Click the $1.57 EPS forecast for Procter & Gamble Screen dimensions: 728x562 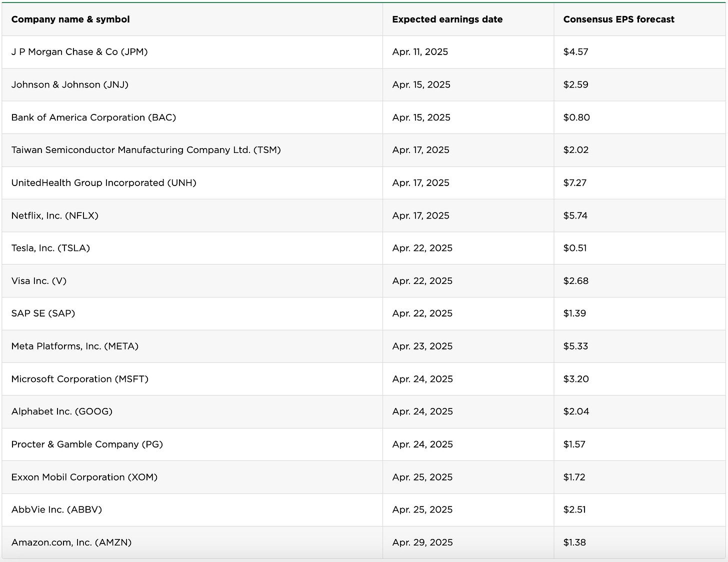pyautogui.click(x=574, y=444)
